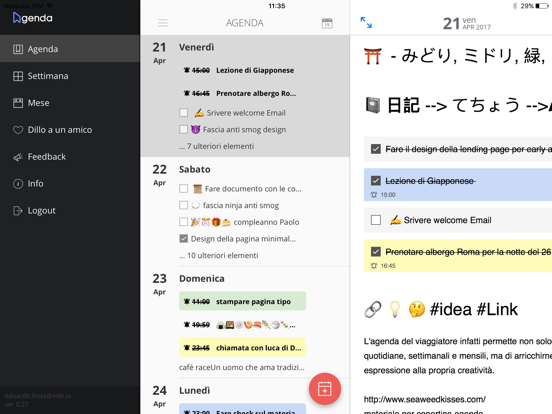Uncheck Lezione di Giapponese in note
The width and height of the screenshot is (552, 414).
point(376,181)
